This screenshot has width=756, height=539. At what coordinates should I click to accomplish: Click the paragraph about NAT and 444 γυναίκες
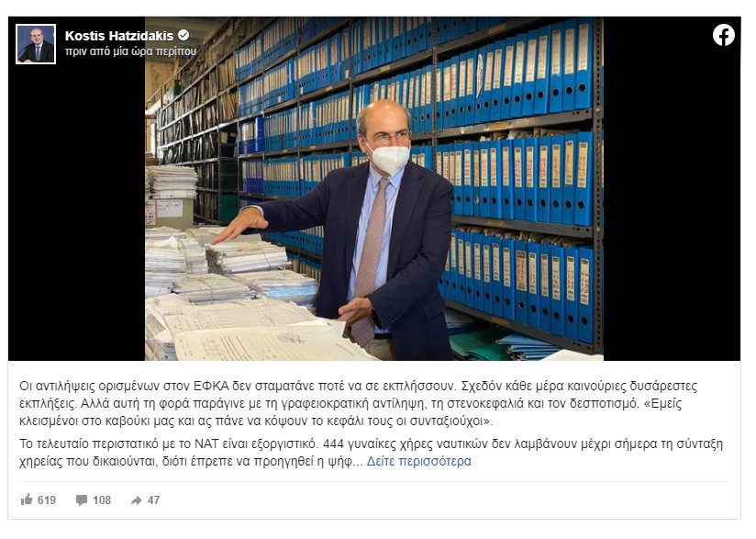tap(371, 453)
